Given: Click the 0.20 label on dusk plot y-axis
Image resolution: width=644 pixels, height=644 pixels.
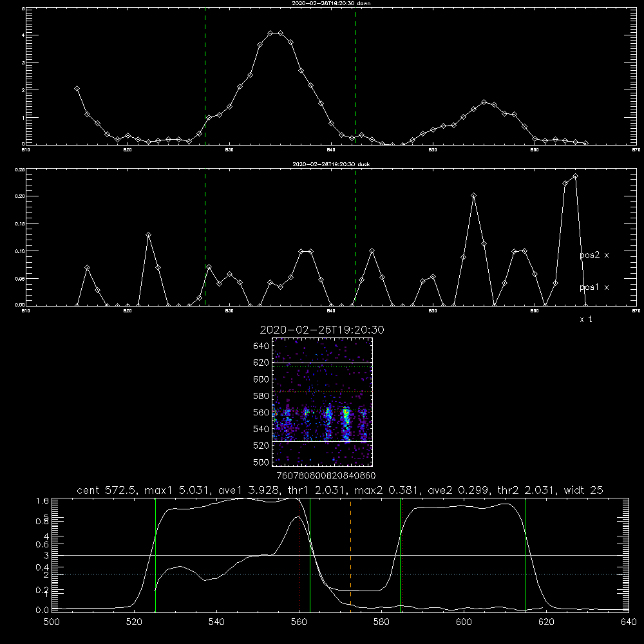Looking at the screenshot, I should click(20, 196).
